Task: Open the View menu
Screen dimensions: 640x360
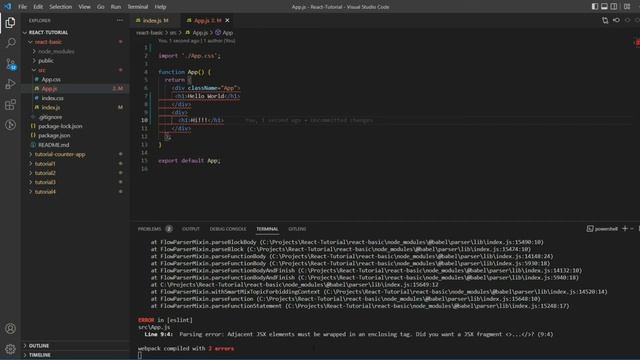Action: tap(84, 7)
